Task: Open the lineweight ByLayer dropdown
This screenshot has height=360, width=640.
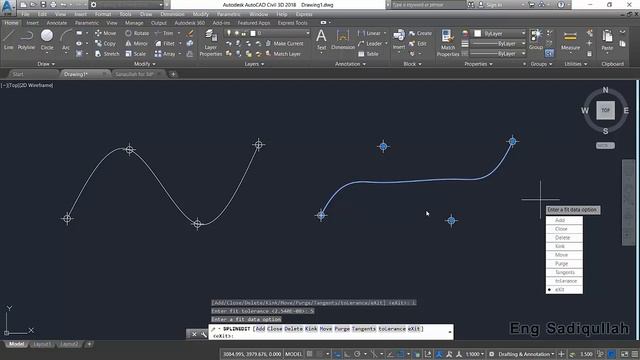Action: coord(498,43)
